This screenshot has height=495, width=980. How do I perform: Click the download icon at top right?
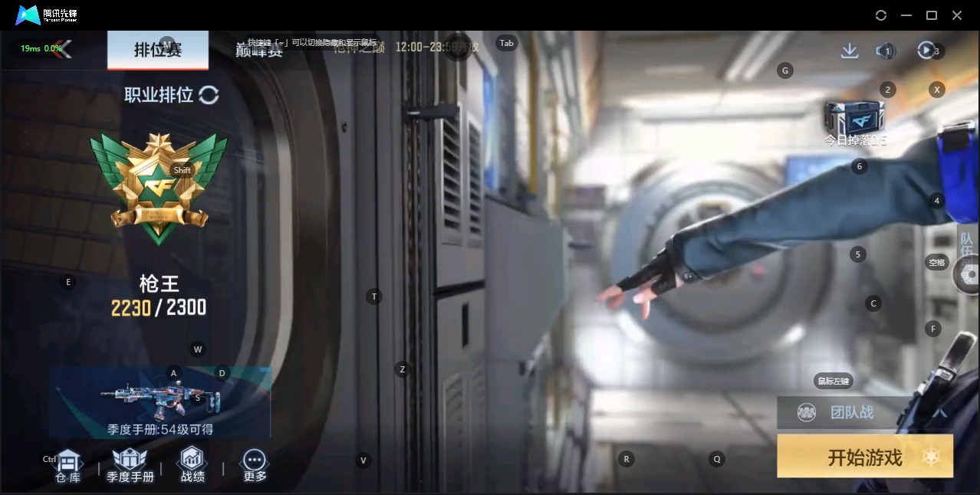850,51
